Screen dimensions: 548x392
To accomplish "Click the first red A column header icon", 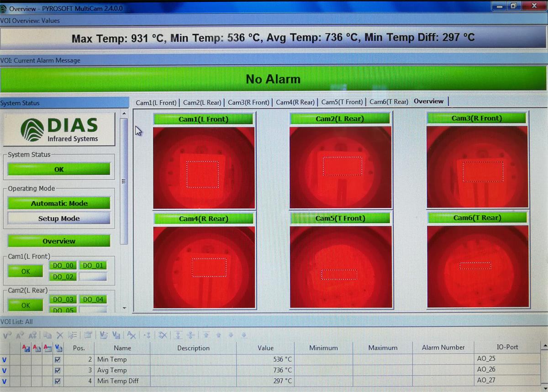I will tap(26, 348).
